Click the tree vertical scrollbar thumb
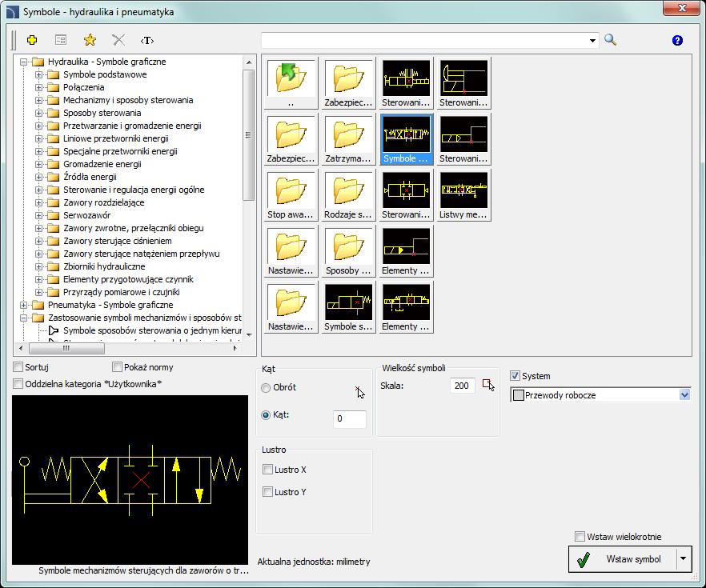The height and width of the screenshot is (588, 706). [x=248, y=135]
